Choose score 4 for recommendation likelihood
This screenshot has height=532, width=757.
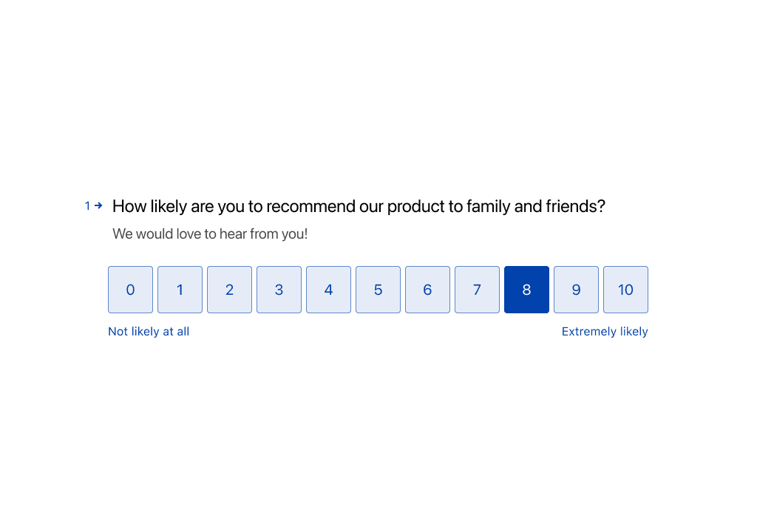[328, 290]
